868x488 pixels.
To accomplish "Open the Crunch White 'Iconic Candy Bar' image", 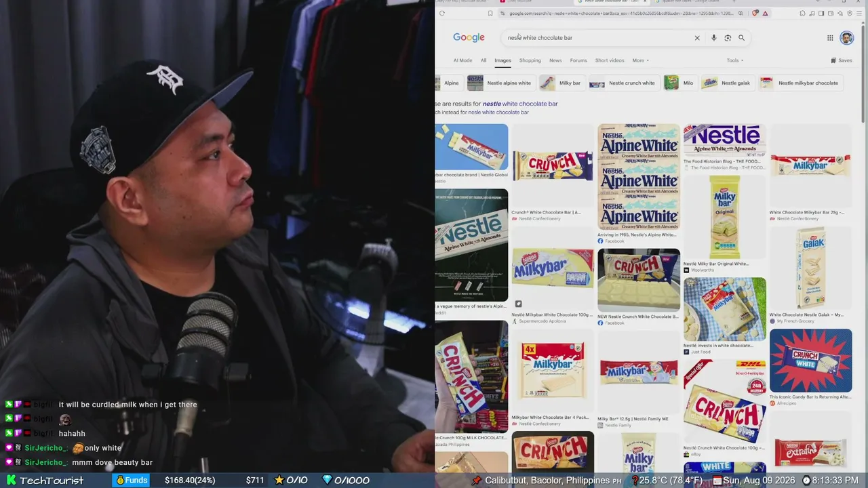I will [811, 361].
